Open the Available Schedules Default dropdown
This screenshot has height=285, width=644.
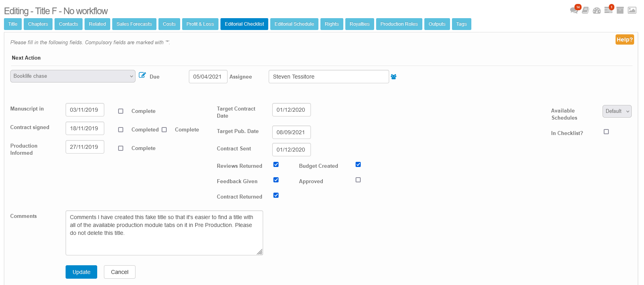coord(617,111)
